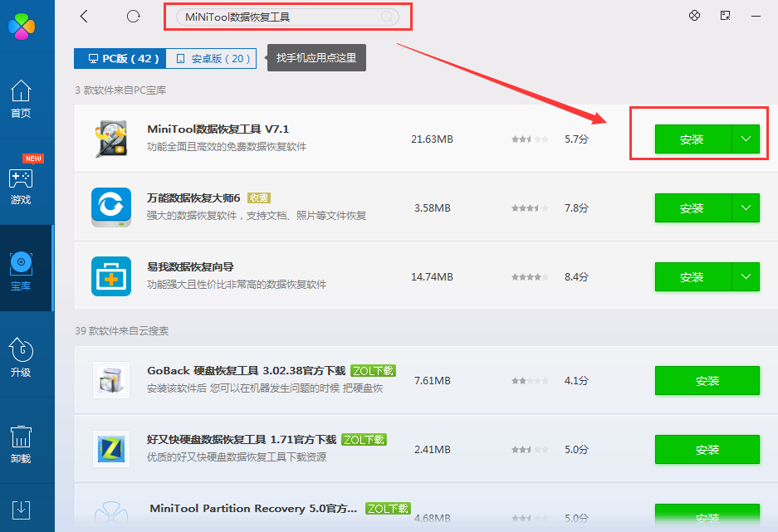Install GoBack 硬盘恢复工具 3.02.38

click(707, 381)
